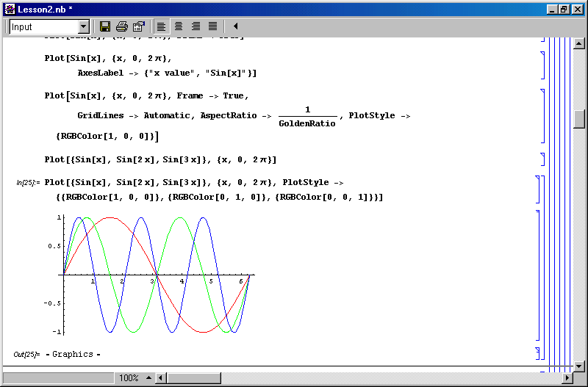
Task: Click the vertical scrollbar thumb
Action: click(579, 119)
